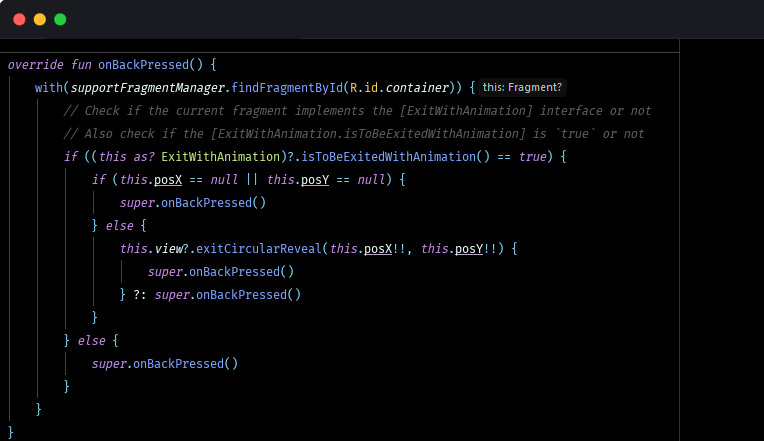This screenshot has height=441, width=764.
Task: Click the outer else of the ExitWithAnimation check
Action: (92, 341)
